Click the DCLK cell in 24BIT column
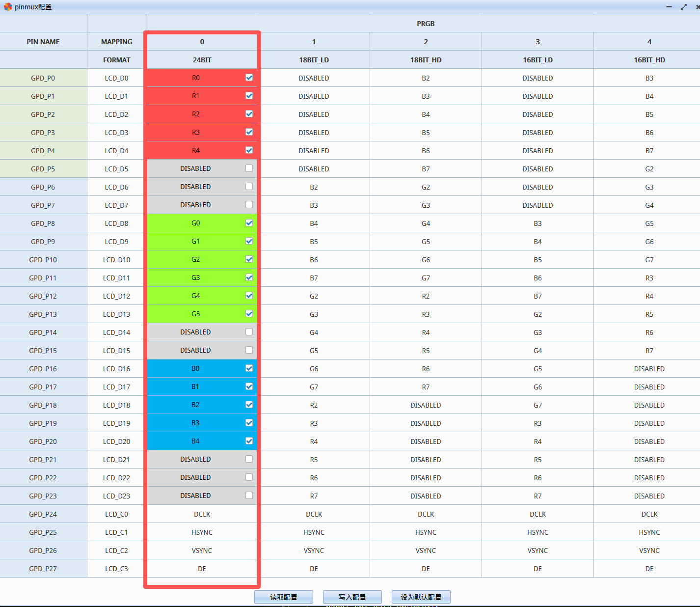This screenshot has width=700, height=607. 202,514
